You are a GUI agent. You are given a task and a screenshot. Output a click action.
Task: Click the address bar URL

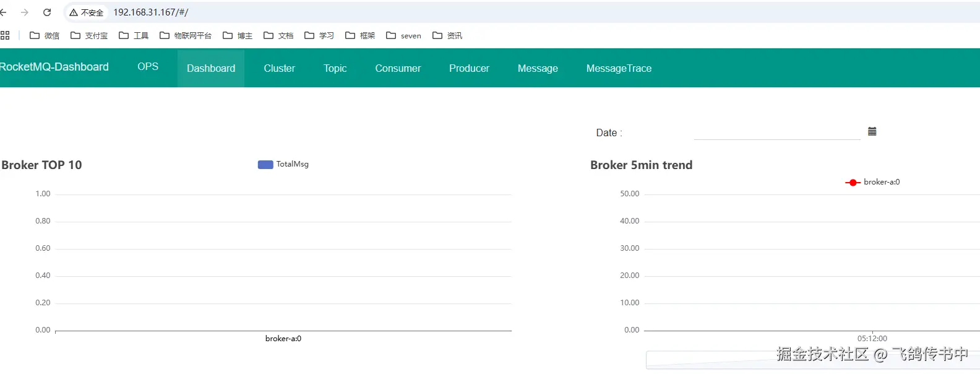click(150, 12)
